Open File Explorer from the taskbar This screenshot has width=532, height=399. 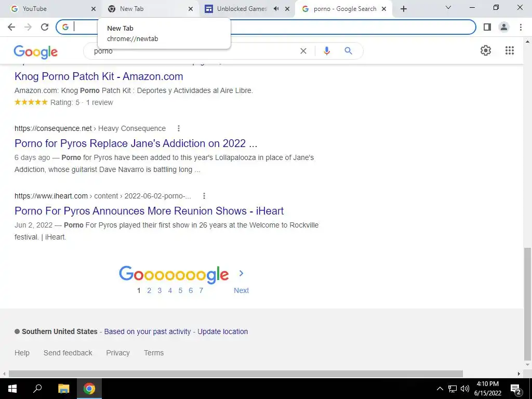(x=63, y=389)
